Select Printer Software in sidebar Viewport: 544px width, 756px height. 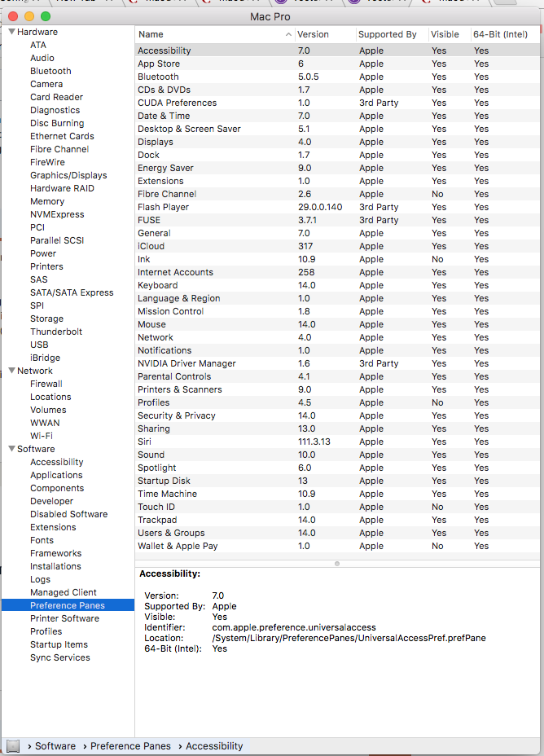pyautogui.click(x=64, y=618)
